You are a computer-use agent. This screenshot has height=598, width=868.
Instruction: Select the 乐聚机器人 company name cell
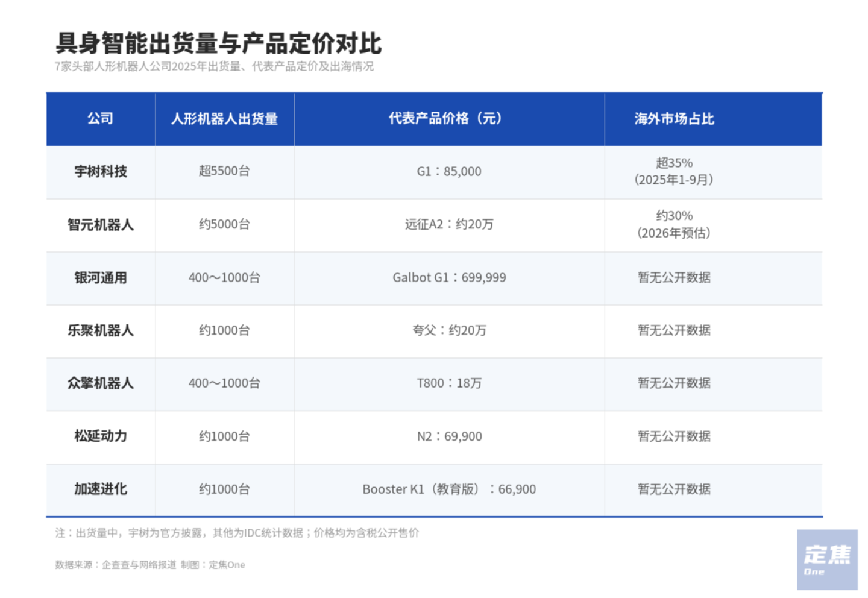coord(101,330)
